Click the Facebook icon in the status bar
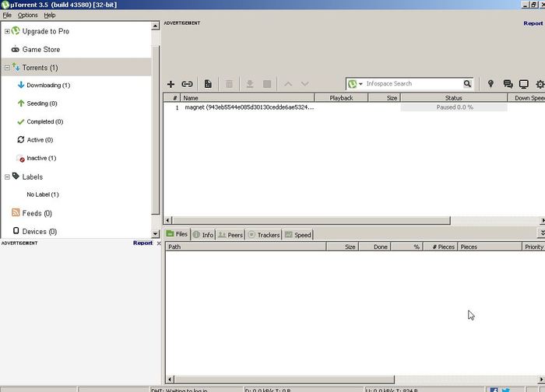 tap(494, 390)
